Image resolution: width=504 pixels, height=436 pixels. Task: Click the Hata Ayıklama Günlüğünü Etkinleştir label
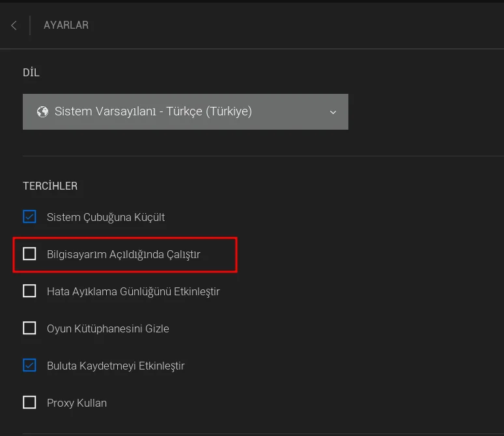click(x=133, y=291)
